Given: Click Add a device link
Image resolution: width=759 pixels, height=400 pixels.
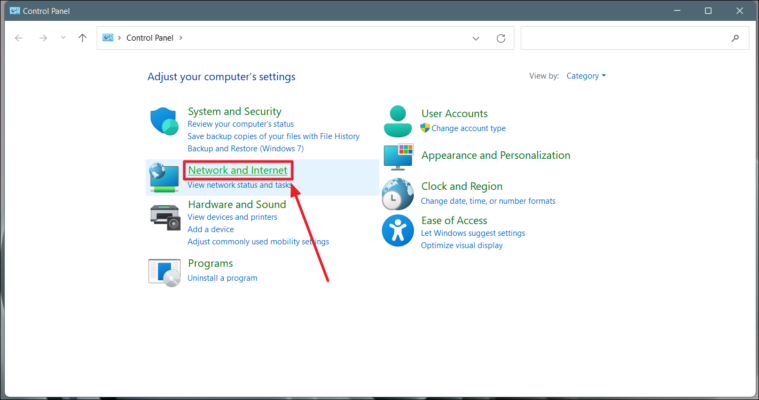Looking at the screenshot, I should [211, 230].
